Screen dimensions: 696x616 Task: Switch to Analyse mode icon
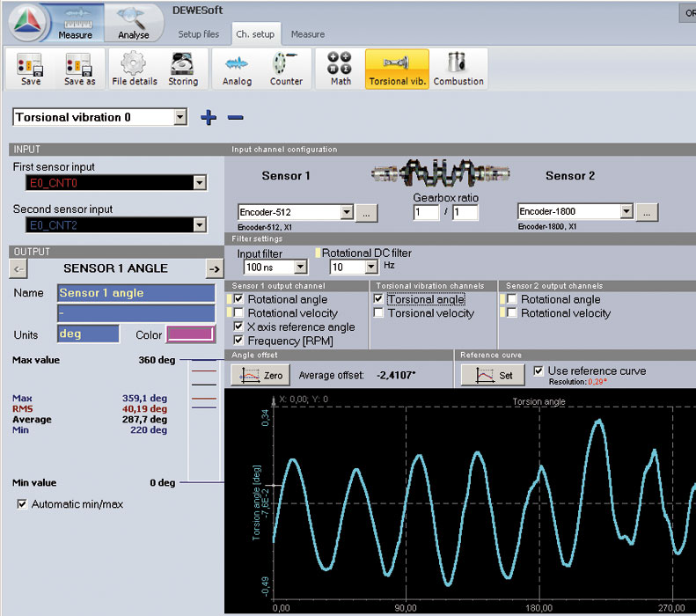[133, 22]
